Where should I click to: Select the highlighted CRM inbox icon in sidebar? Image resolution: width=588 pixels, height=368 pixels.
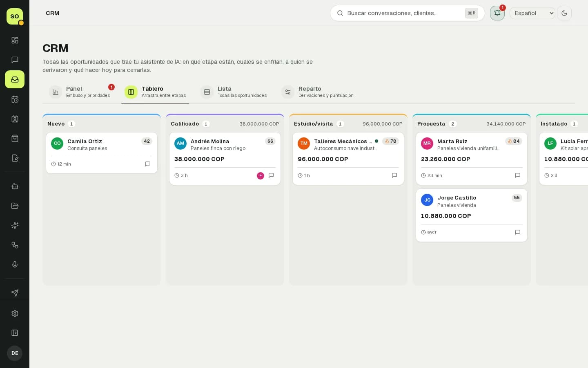coord(15,79)
